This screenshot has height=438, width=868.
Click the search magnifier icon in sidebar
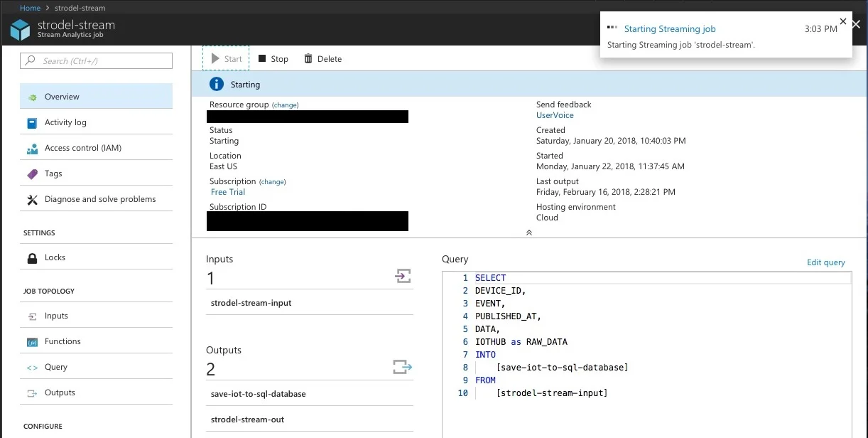pos(31,61)
